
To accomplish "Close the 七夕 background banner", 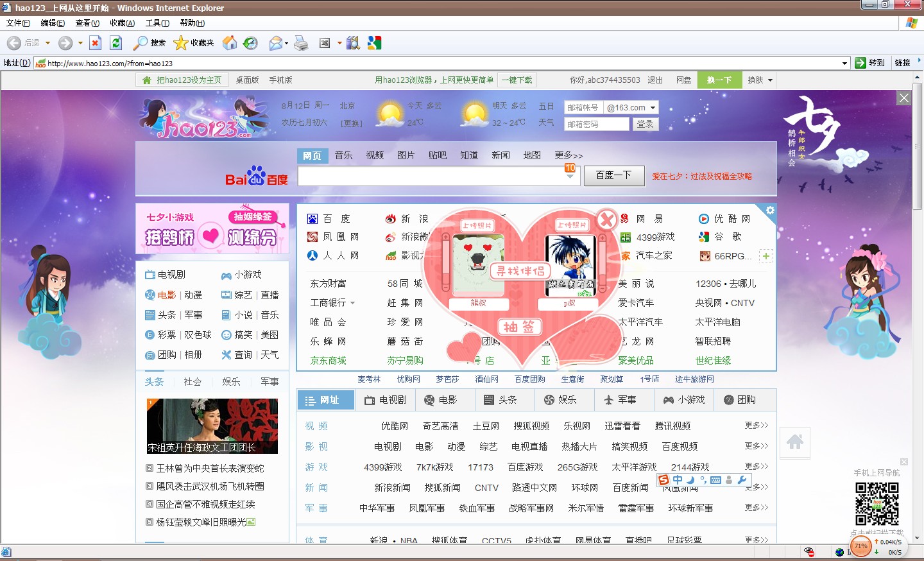I will click(904, 98).
